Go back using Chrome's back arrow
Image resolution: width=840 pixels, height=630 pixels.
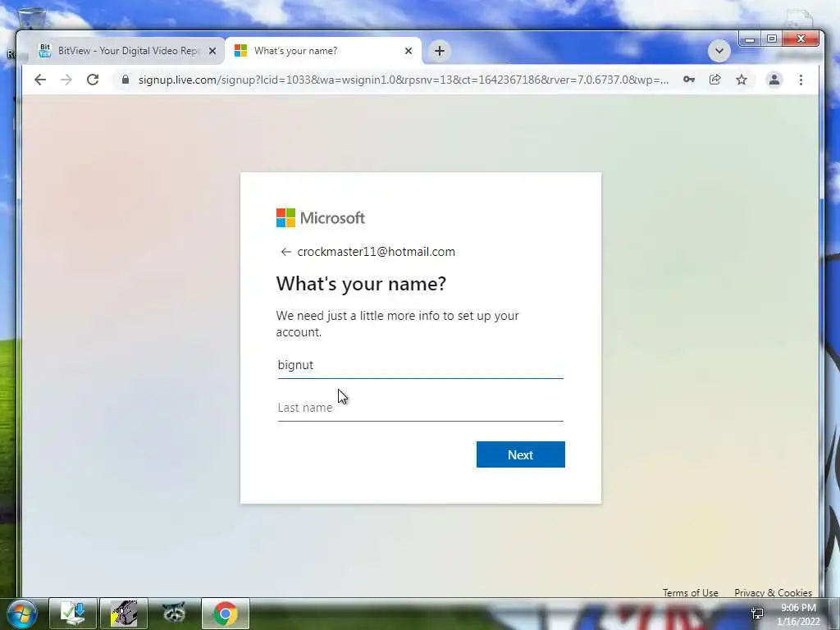tap(40, 80)
